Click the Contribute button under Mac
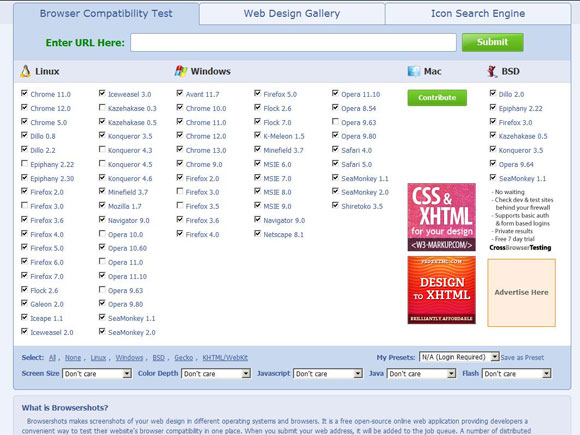The height and width of the screenshot is (435, 580). [437, 98]
